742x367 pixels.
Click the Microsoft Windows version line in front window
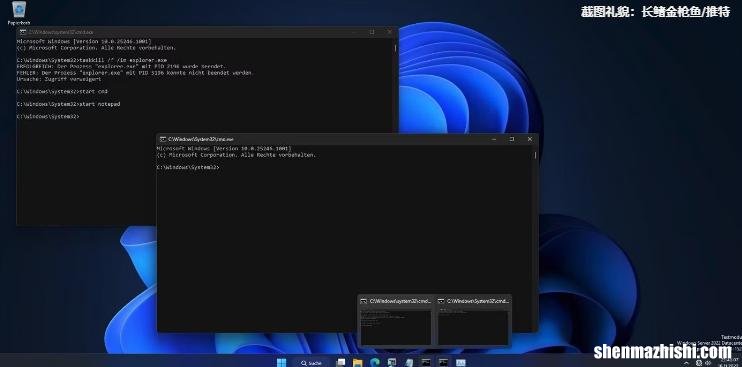[224, 149]
